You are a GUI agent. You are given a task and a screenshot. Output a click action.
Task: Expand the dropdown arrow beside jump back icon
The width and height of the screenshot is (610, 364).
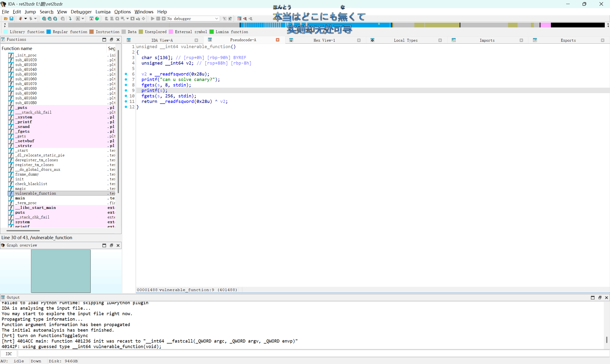tap(25, 19)
